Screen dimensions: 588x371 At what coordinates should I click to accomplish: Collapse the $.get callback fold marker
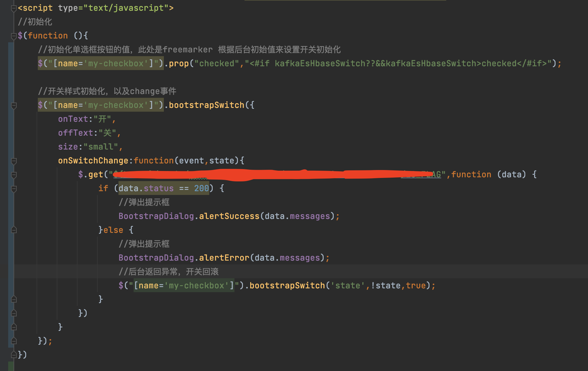pos(14,175)
